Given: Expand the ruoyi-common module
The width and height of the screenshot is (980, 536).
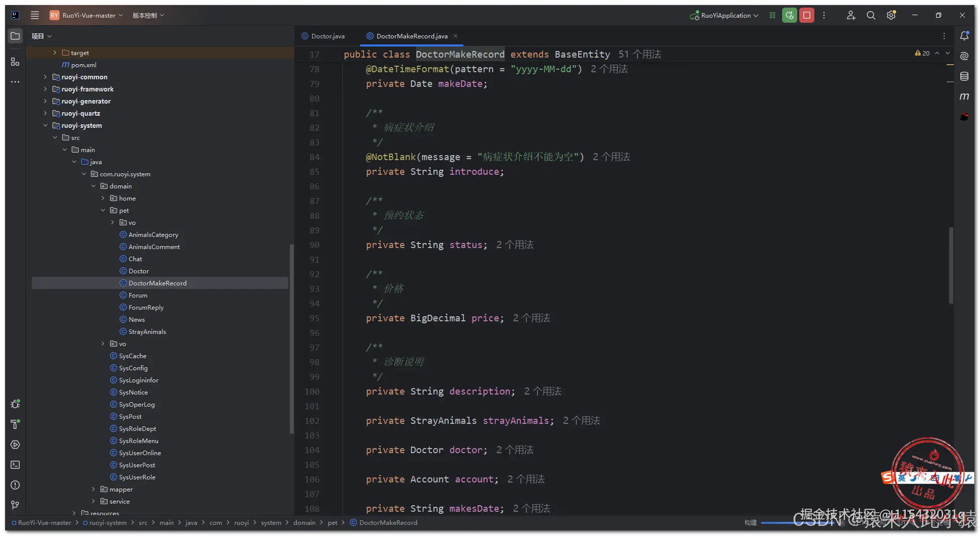Looking at the screenshot, I should (x=45, y=77).
